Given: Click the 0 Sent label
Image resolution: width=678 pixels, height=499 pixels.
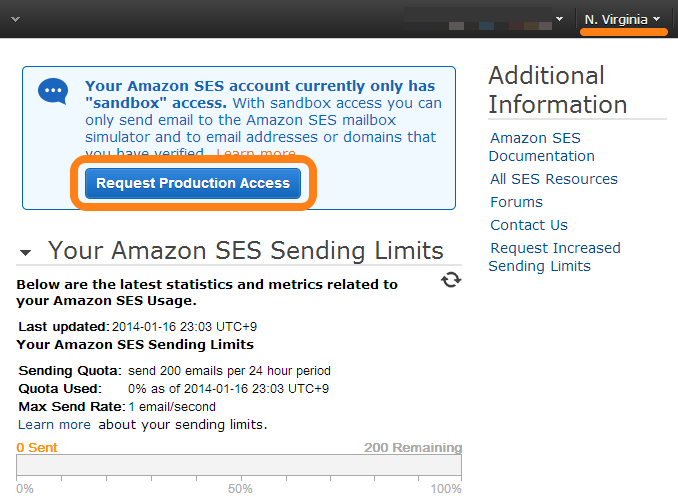Looking at the screenshot, I should click(37, 448).
